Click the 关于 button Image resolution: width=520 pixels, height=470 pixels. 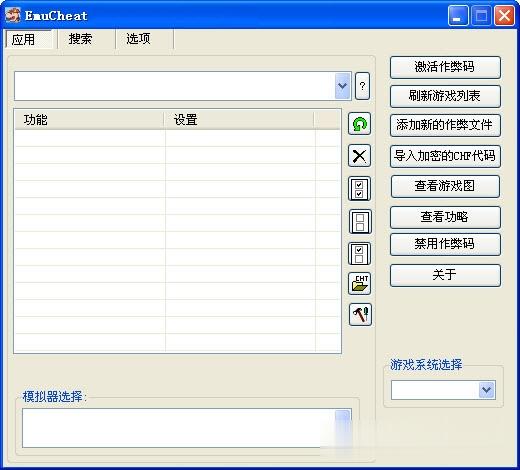pos(445,275)
